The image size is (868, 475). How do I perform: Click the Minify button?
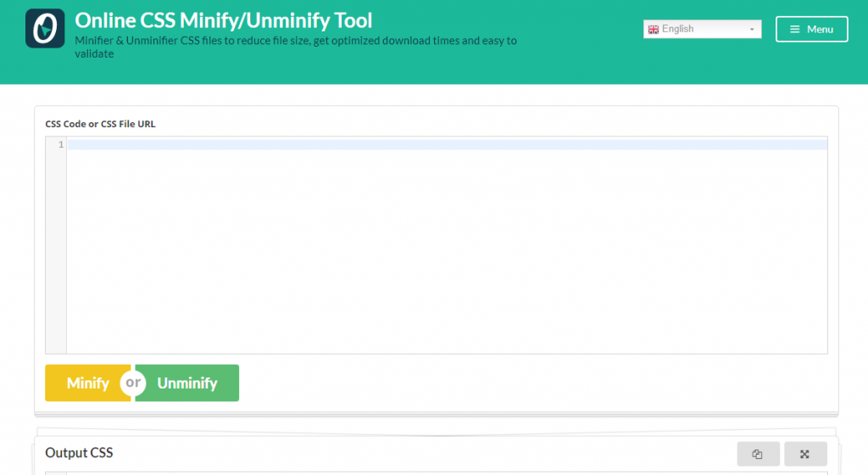tap(88, 383)
